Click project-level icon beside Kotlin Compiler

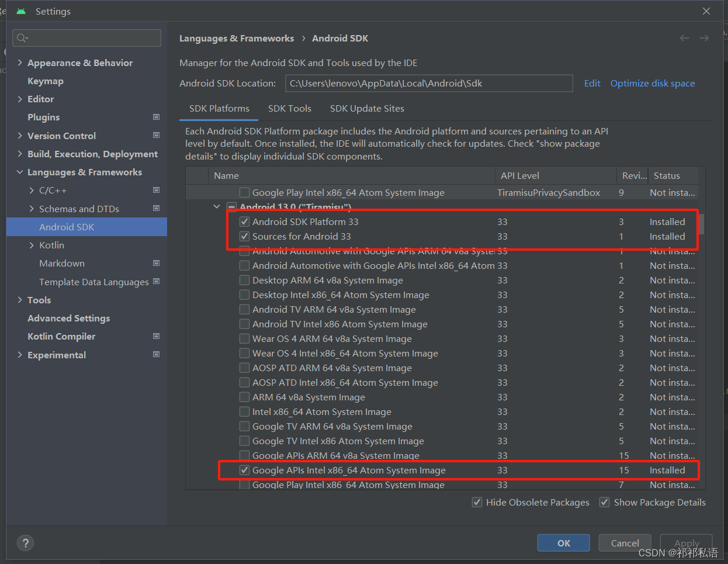coord(156,336)
